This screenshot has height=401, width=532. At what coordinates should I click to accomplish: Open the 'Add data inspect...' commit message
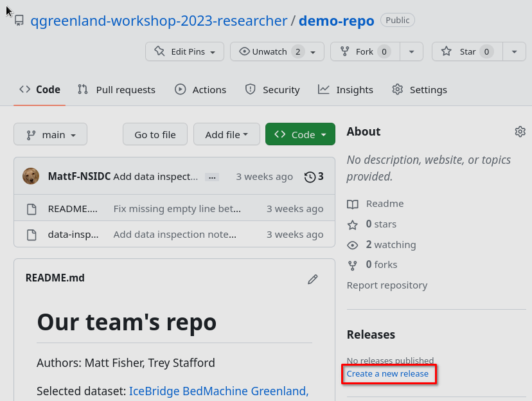coord(155,177)
